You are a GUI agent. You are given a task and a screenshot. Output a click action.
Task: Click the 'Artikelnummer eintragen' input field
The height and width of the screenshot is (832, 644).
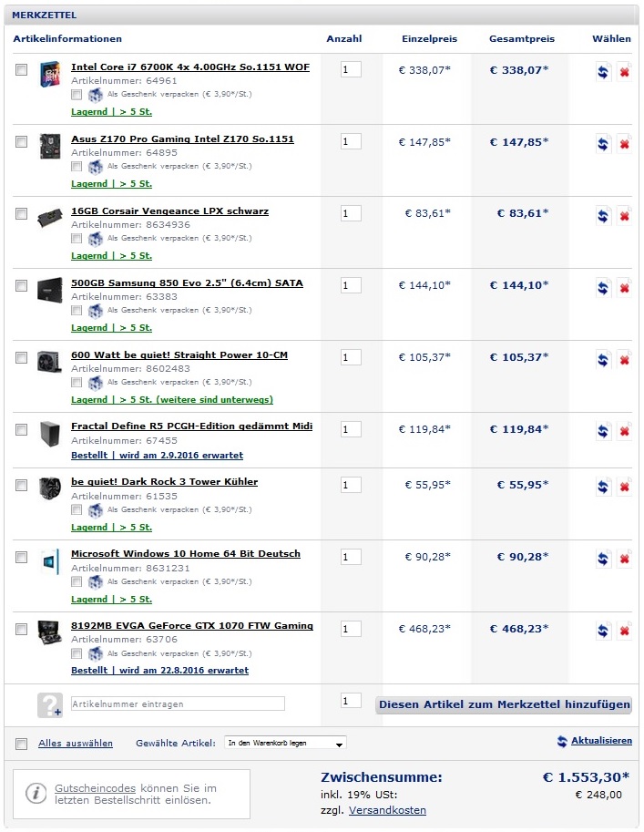[177, 704]
